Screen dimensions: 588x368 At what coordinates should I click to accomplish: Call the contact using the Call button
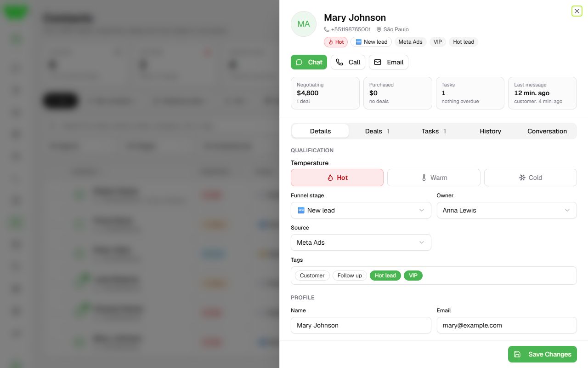tap(348, 62)
